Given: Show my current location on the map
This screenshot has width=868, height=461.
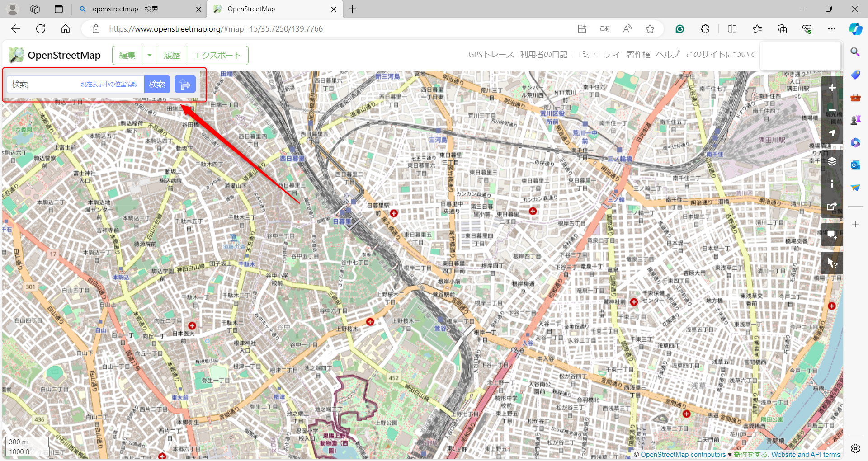Looking at the screenshot, I should (x=832, y=133).
